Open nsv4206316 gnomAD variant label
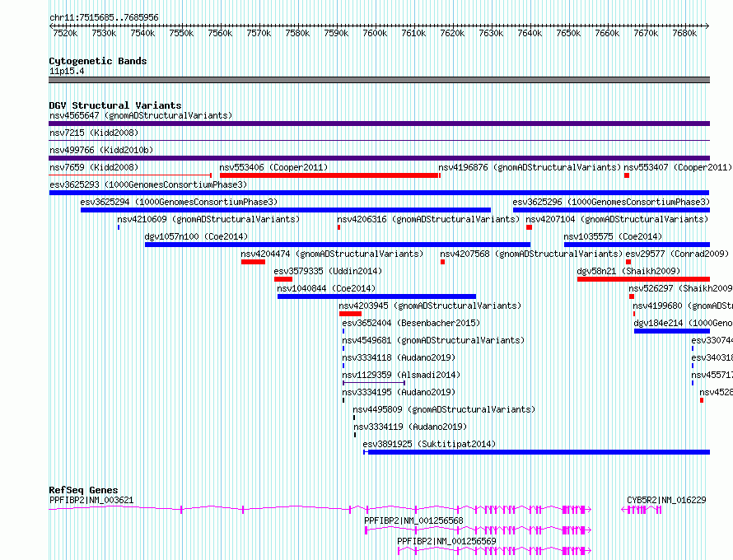The height and width of the screenshot is (560, 733). click(x=428, y=219)
